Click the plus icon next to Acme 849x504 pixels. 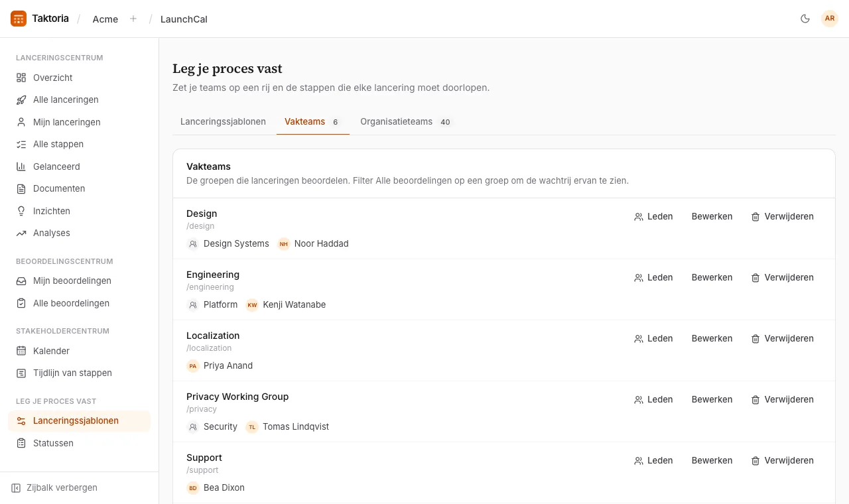coord(133,19)
